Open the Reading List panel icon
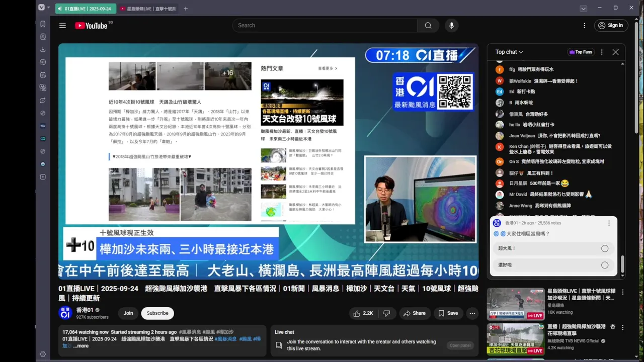Image resolution: width=644 pixels, height=362 pixels. (43, 37)
